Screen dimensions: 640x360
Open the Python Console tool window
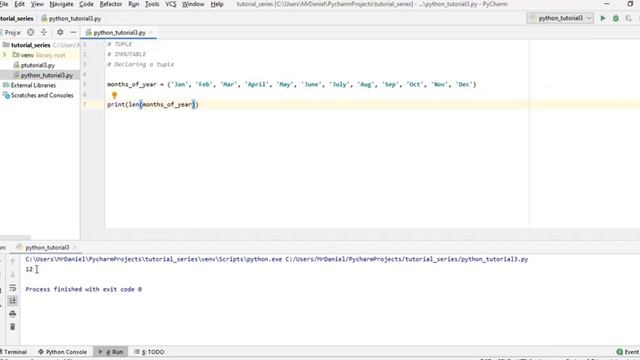(x=62, y=352)
